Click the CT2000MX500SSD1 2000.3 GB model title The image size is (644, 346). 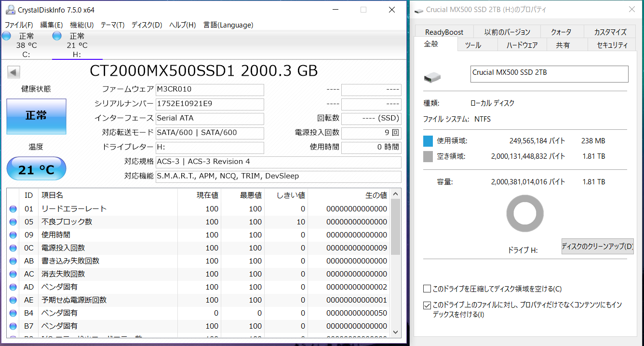(x=203, y=70)
